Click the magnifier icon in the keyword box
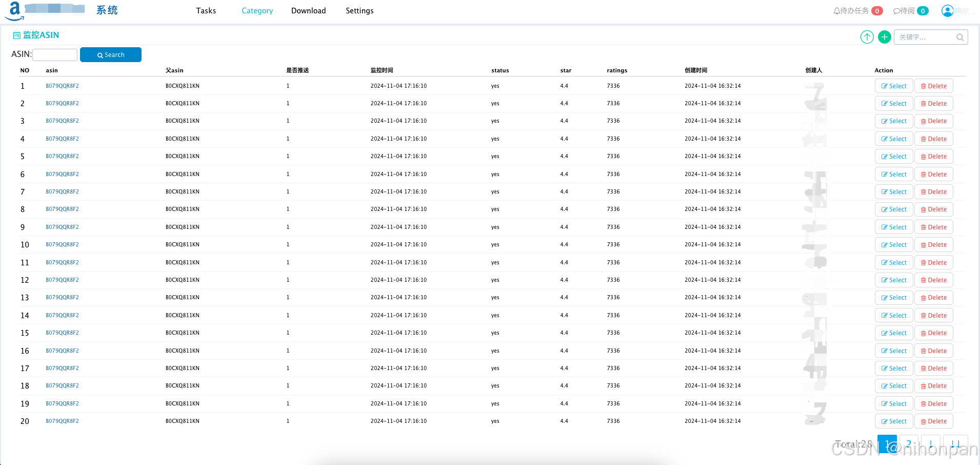This screenshot has width=980, height=465. pyautogui.click(x=960, y=37)
